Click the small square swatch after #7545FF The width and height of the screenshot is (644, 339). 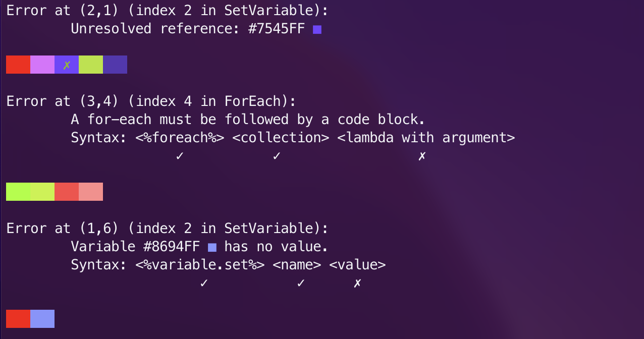coord(317,30)
